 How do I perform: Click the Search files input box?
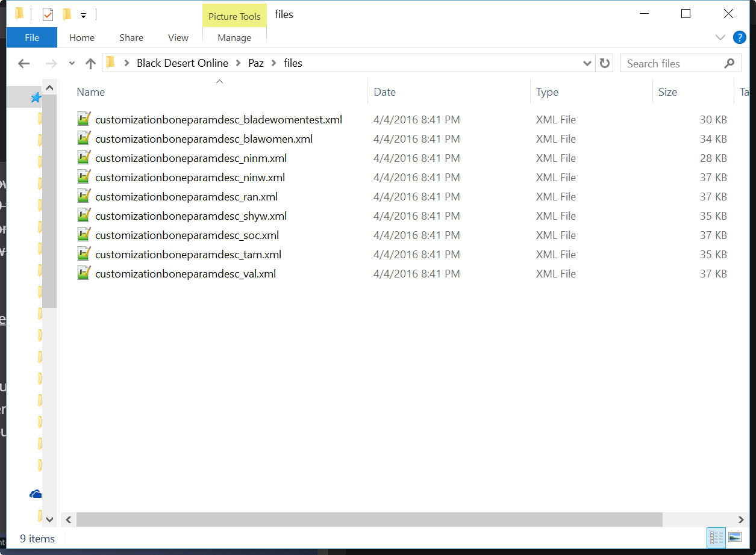[672, 63]
